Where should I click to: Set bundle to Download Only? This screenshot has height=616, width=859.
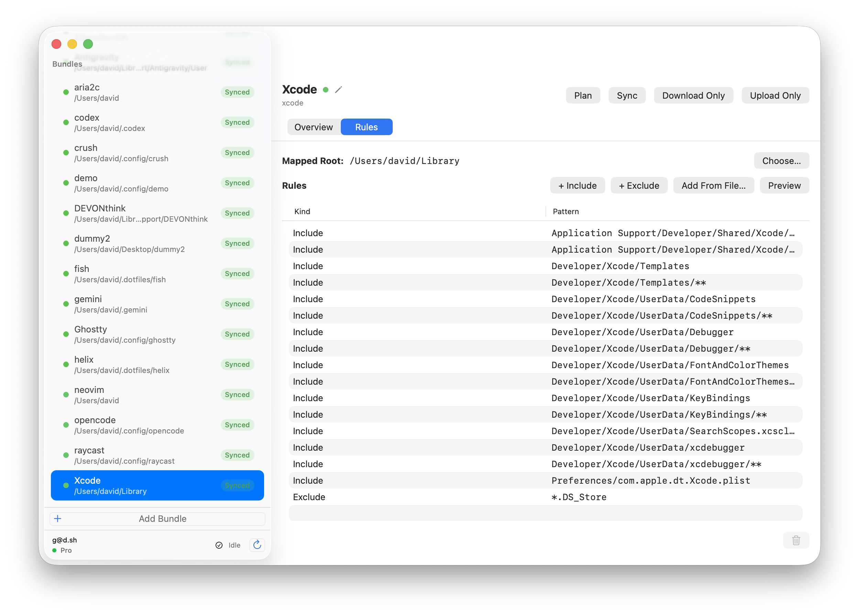694,96
